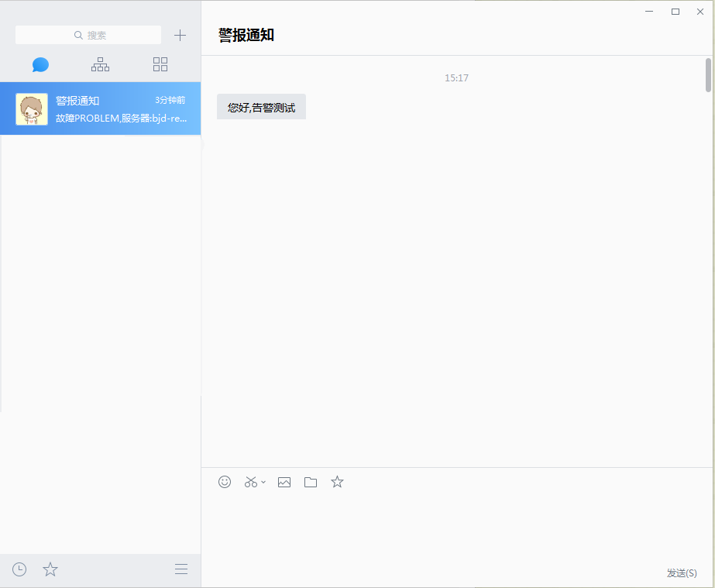The image size is (715, 588).
Task: Click the 警报通知 contact avatar
Action: [32, 109]
